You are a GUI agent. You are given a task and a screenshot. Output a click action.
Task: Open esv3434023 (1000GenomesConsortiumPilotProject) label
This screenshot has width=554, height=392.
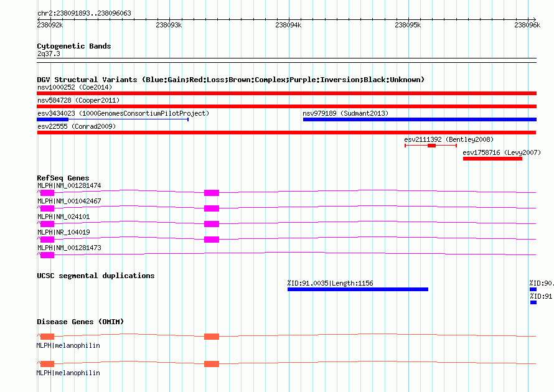[x=123, y=113]
